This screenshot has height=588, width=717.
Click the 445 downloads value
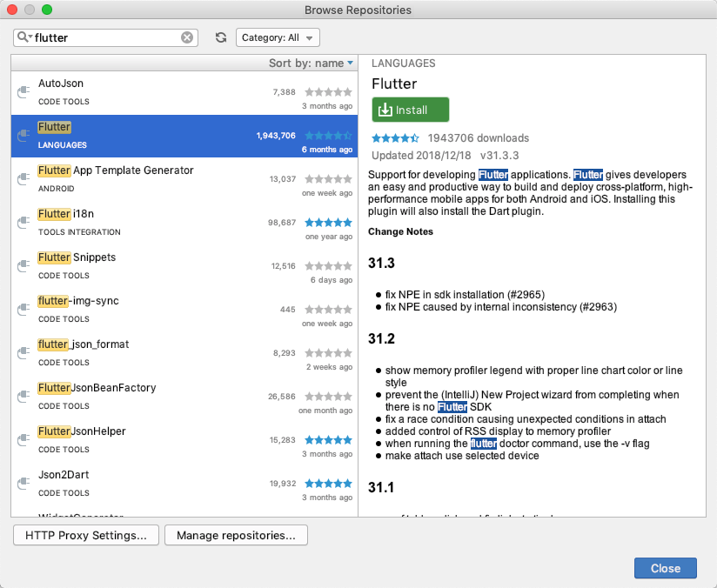288,309
